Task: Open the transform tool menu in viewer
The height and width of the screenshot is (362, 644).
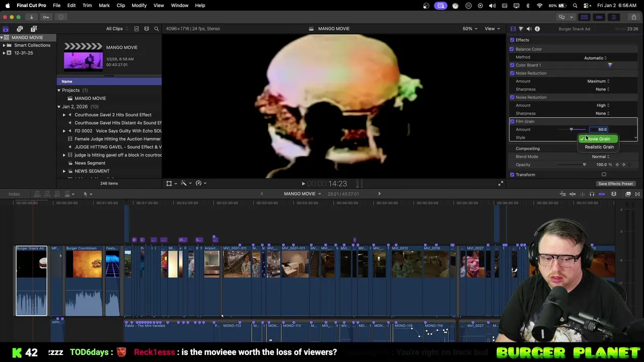Action: coord(171,184)
